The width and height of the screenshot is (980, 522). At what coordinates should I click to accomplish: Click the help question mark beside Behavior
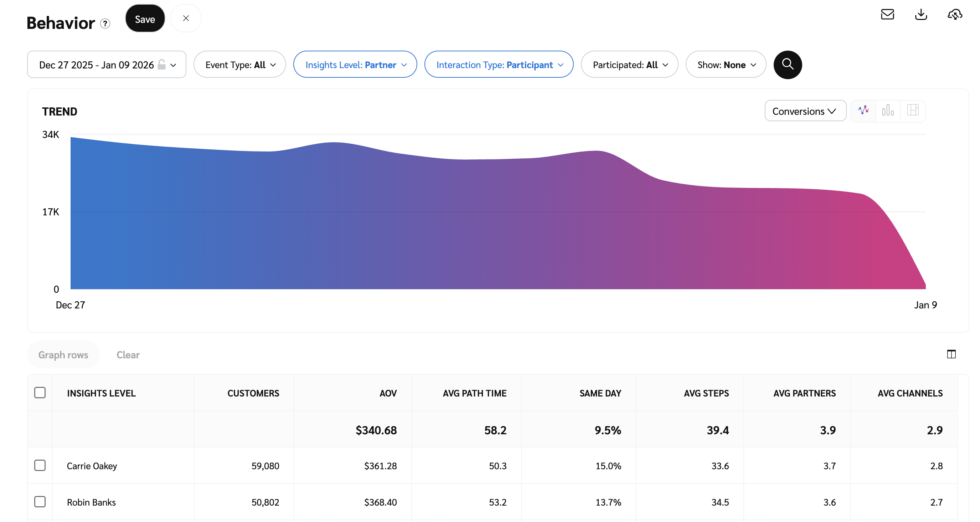(105, 24)
